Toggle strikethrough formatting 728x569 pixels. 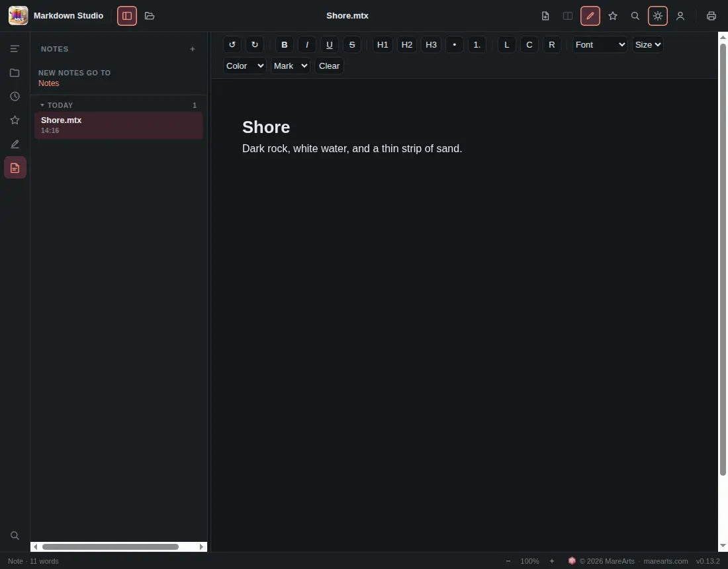coord(352,44)
